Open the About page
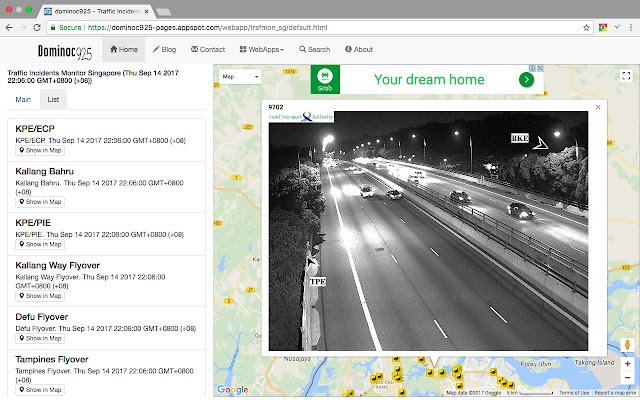This screenshot has height=400, width=640. pyautogui.click(x=359, y=49)
